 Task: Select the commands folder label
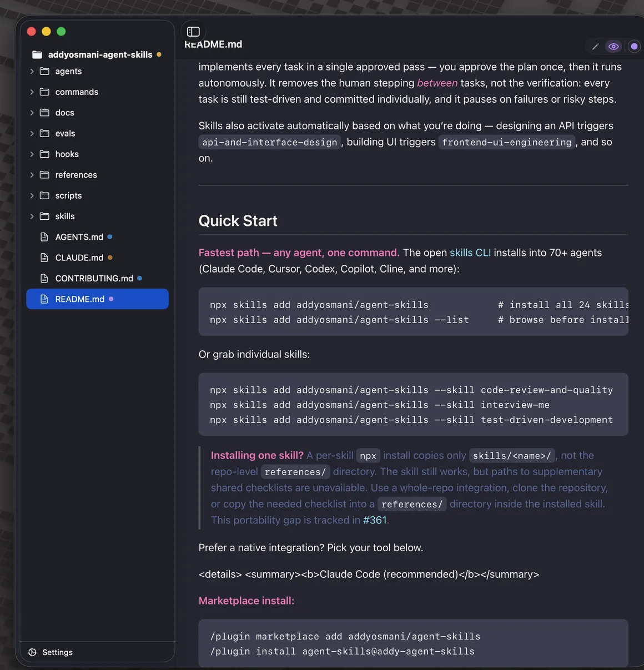77,92
